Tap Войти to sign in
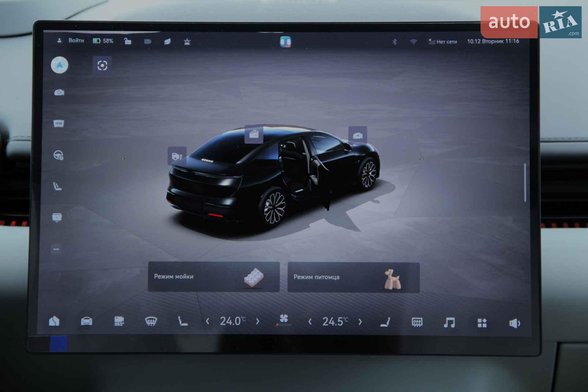This screenshot has width=588, height=392. pos(76,40)
